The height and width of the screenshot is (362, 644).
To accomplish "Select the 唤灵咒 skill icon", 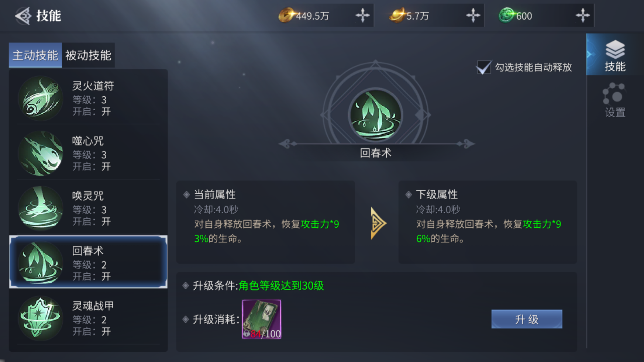I will coord(40,208).
